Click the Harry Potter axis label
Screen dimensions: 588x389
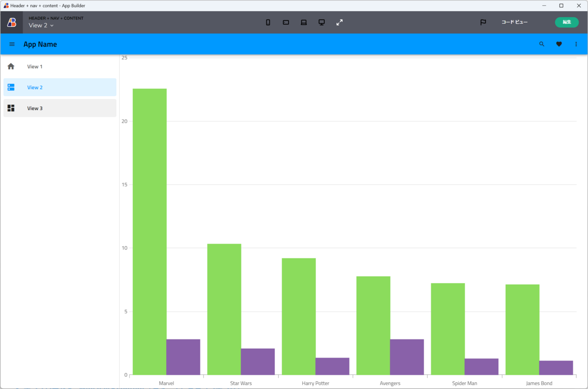[316, 383]
